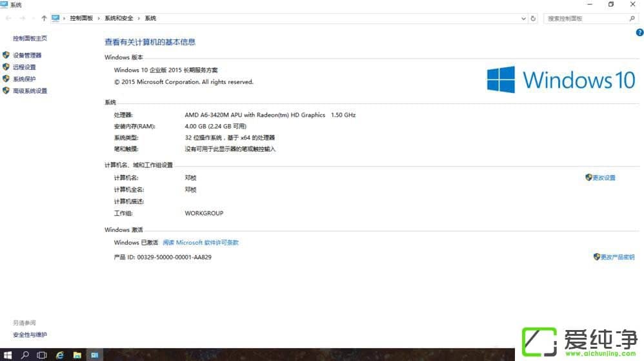
Task: Restore down the System window
Action: tap(611, 4)
